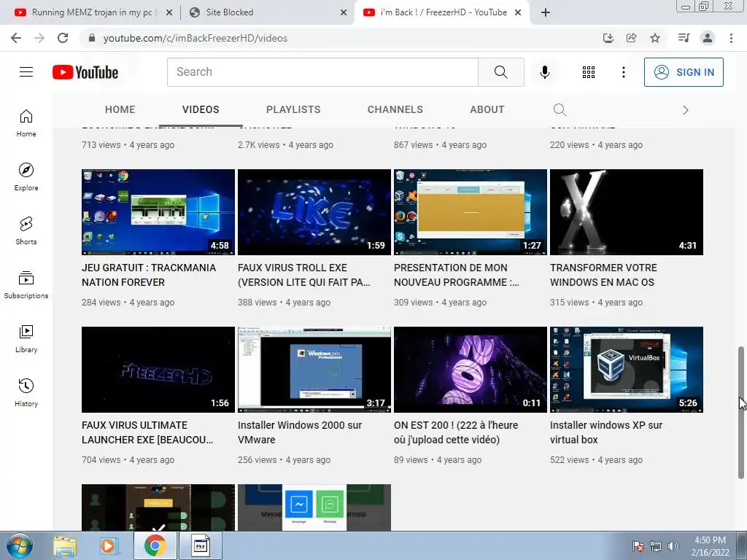
Task: Switch to Running MEMZ trojan browser tab
Action: pyautogui.click(x=92, y=12)
